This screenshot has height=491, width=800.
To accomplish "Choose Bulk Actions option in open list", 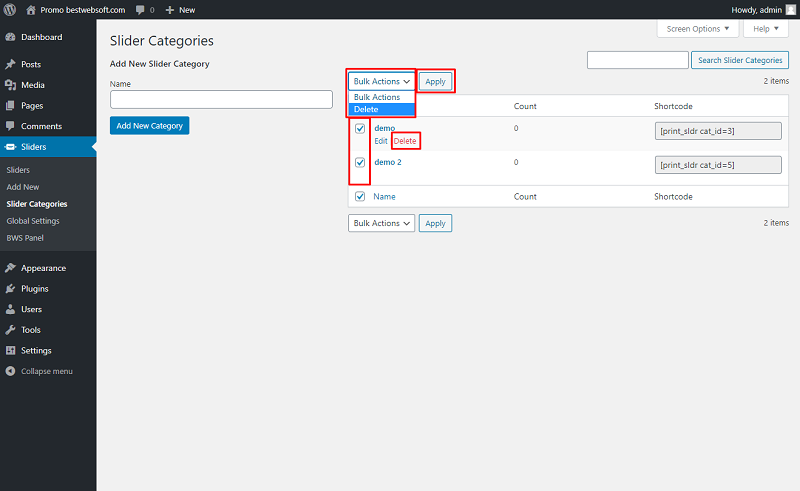I will click(x=382, y=97).
